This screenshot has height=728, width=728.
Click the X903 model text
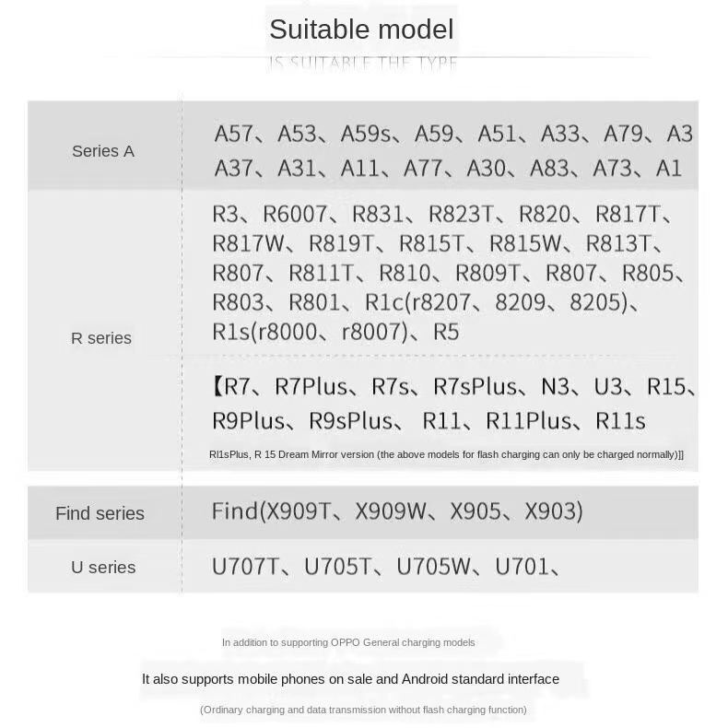click(x=551, y=511)
